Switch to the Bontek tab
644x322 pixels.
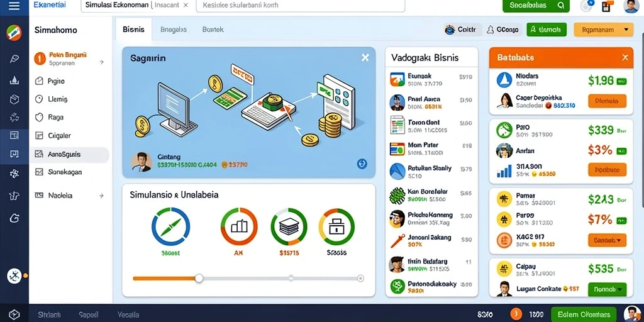pyautogui.click(x=213, y=30)
